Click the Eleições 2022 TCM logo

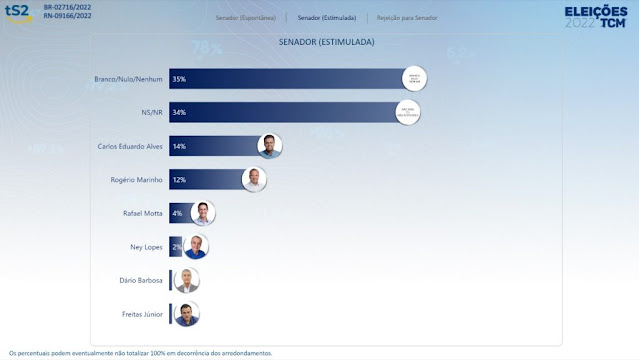click(595, 17)
